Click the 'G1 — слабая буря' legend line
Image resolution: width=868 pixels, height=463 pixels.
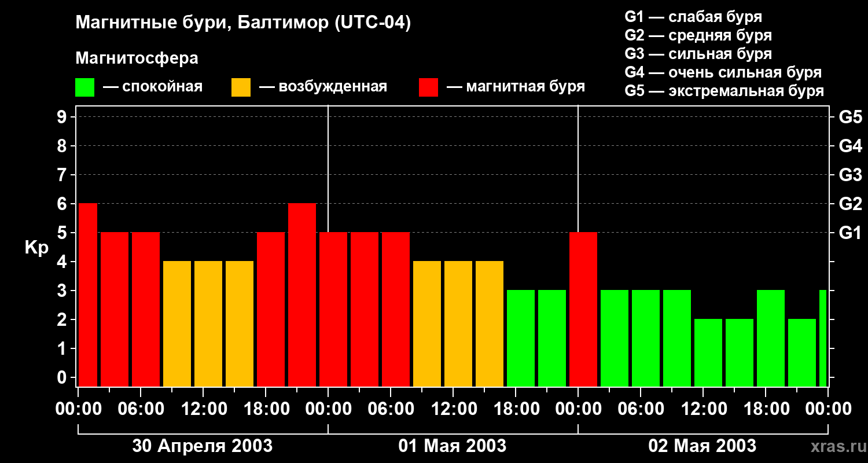point(693,16)
